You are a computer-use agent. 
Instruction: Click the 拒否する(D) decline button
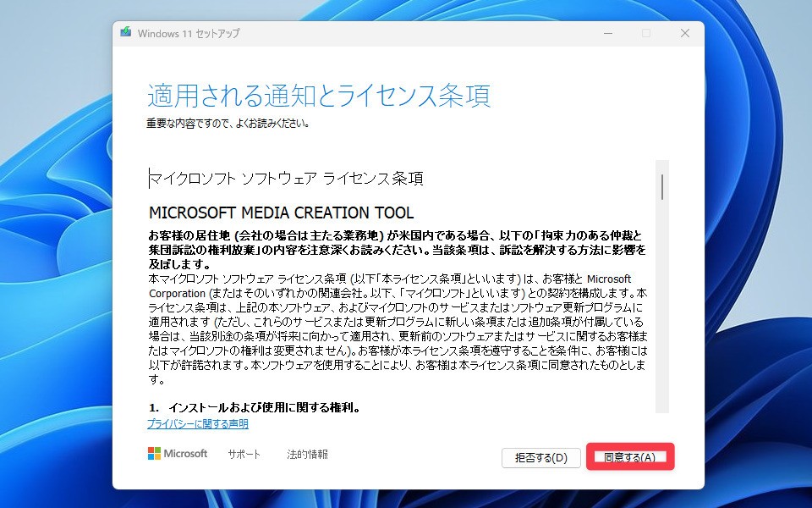pos(541,458)
